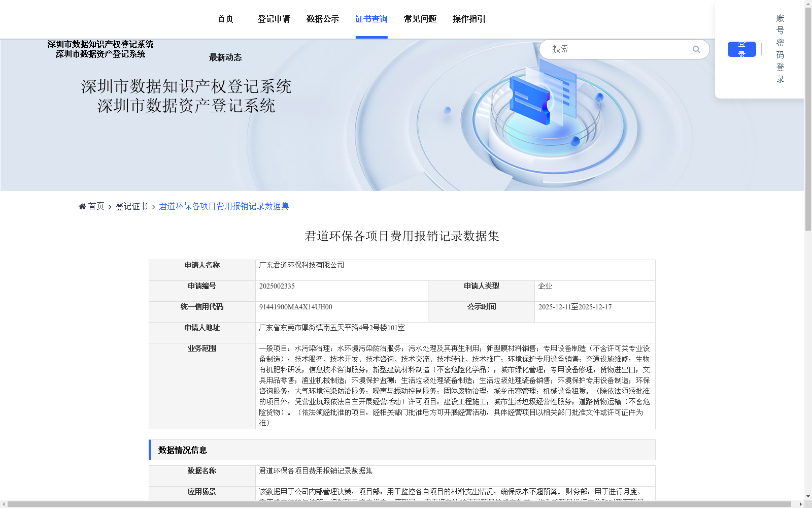Screen dimensions: 812x508
Task: Choose 账号密码登录 link
Action: pyautogui.click(x=781, y=49)
